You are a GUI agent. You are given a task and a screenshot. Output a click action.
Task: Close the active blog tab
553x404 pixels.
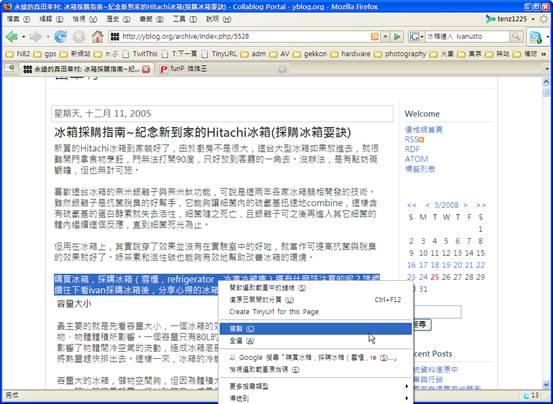[146, 69]
